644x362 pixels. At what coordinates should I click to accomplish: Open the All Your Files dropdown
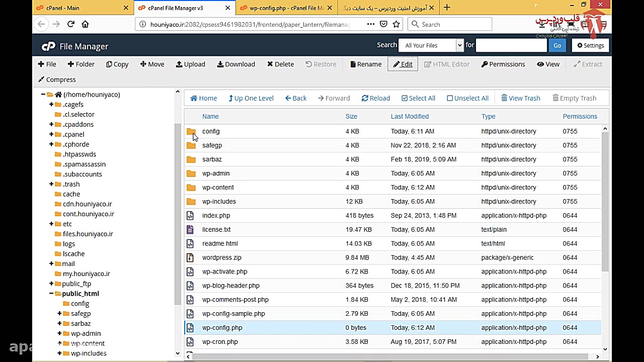[430, 45]
